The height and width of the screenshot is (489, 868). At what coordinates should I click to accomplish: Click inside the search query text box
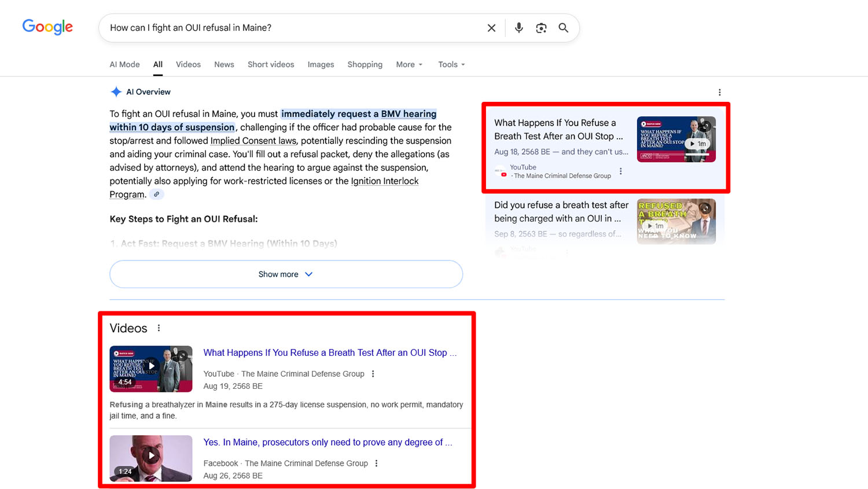tap(289, 28)
